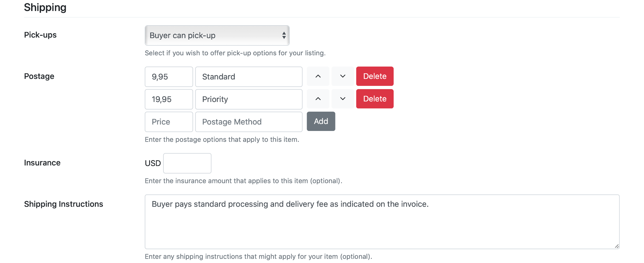Focus the Shipping Instructions text area

pos(382,222)
